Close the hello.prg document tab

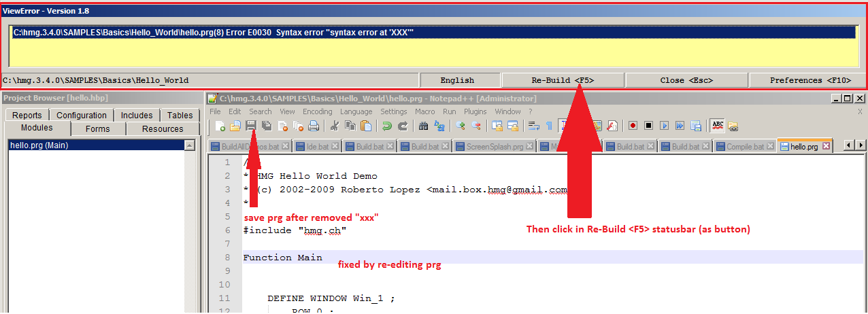826,146
